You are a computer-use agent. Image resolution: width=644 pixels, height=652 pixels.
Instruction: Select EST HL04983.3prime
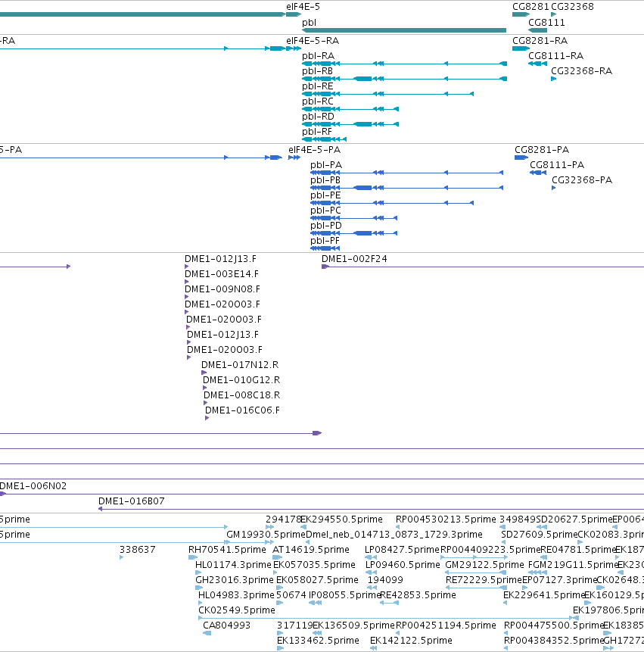(201, 603)
